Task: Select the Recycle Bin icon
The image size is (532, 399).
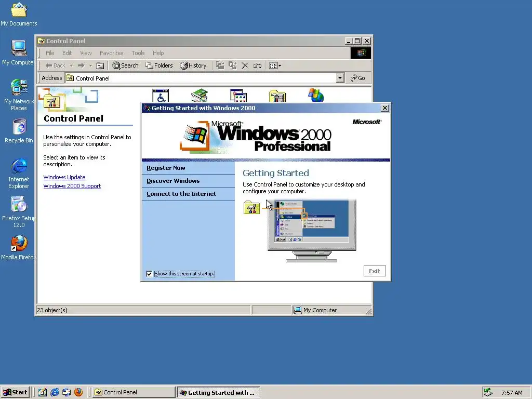Action: (x=19, y=131)
